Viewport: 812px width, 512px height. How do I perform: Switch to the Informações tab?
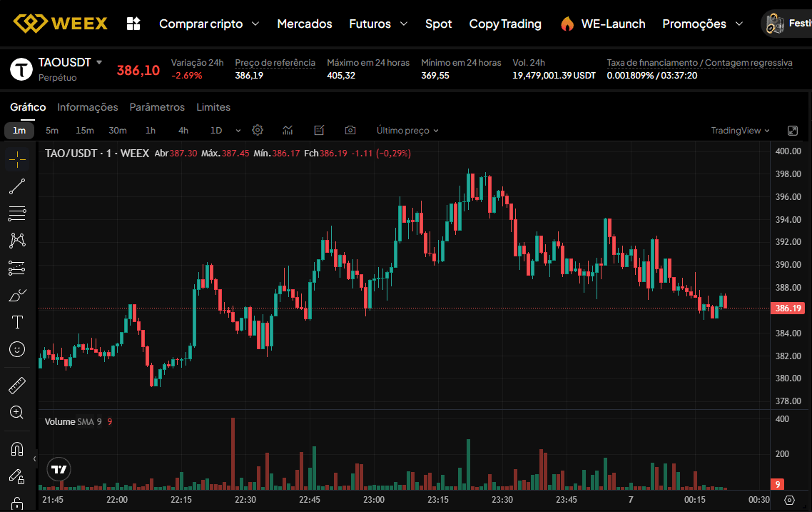pyautogui.click(x=88, y=107)
